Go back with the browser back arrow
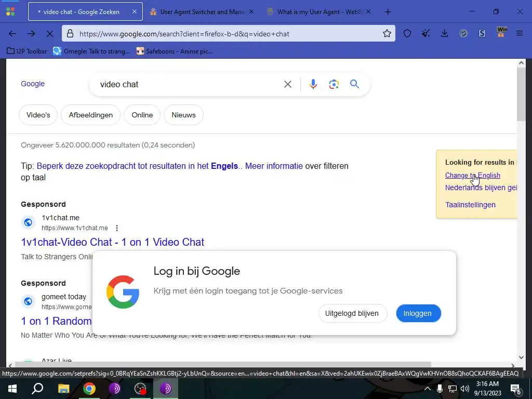532x399 pixels. click(12, 34)
